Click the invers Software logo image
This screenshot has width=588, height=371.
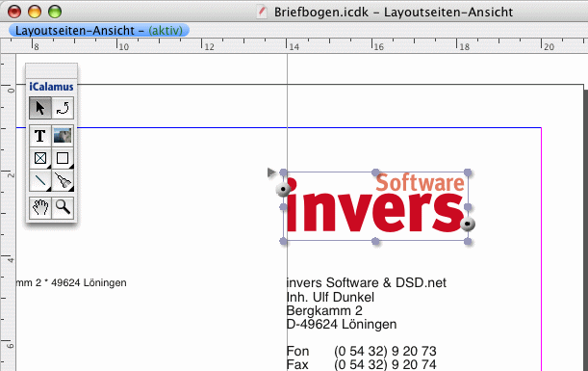pos(375,206)
